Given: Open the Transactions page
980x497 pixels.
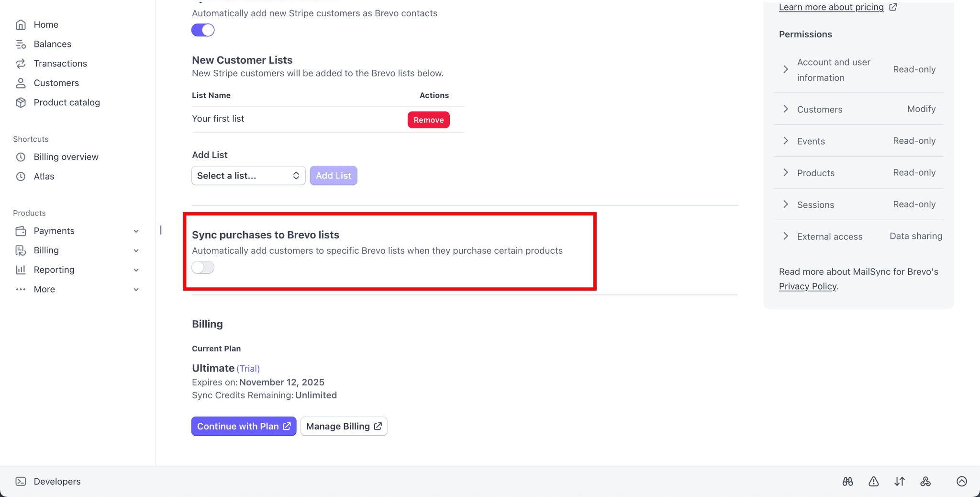Looking at the screenshot, I should click(60, 63).
